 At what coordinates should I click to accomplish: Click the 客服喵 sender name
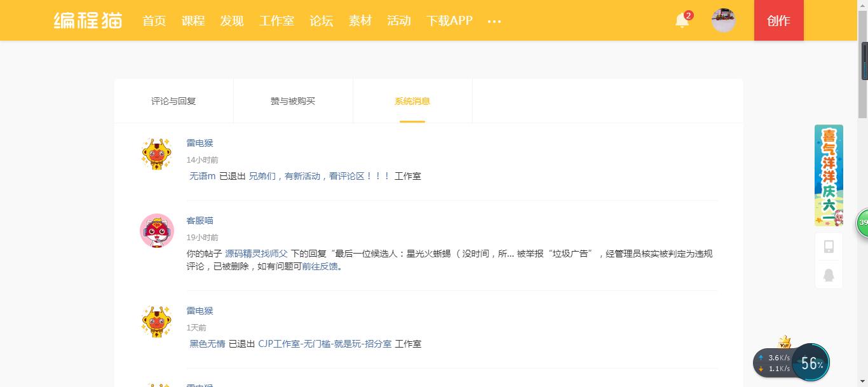200,221
